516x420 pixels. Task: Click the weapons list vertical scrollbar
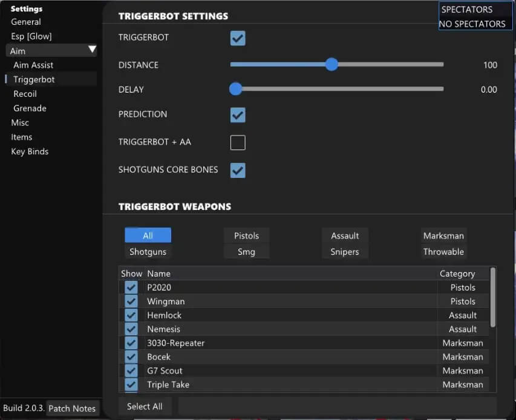pyautogui.click(x=493, y=297)
